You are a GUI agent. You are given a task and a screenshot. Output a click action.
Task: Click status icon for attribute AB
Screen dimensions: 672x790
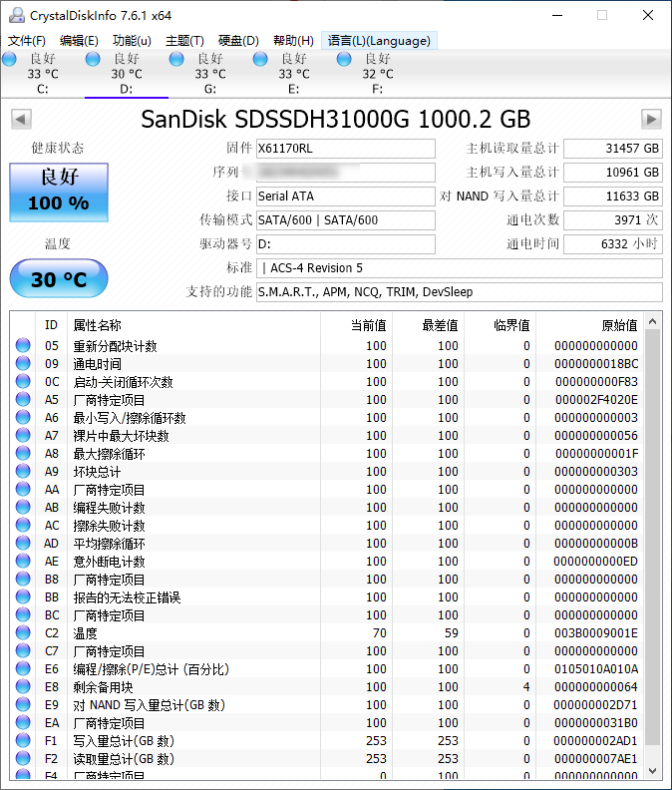(23, 507)
